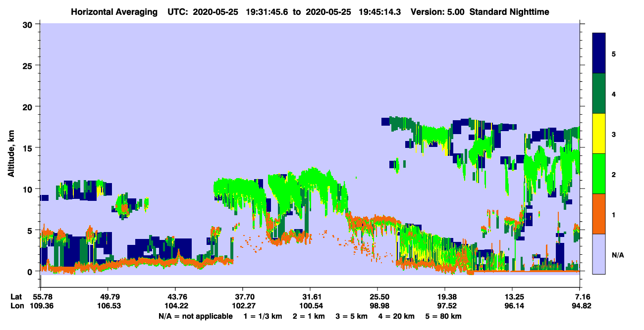644x330 pixels.
Task: Click legend entry '1 = 1/3 km'
Action: 263,316
